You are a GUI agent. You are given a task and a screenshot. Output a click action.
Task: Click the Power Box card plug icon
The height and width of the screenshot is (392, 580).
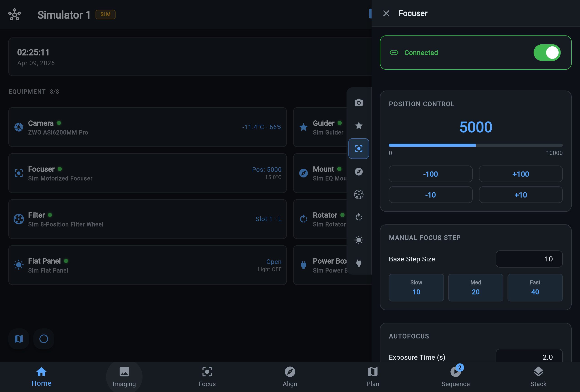click(x=303, y=265)
